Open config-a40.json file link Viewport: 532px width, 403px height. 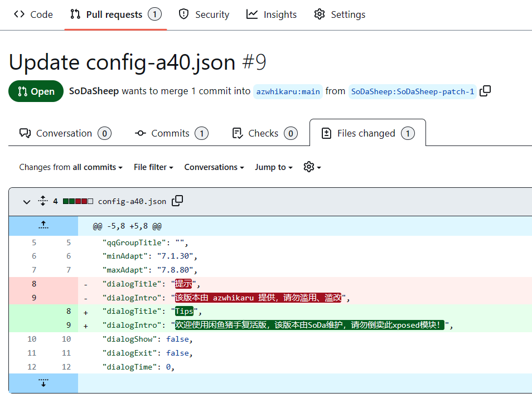pos(132,202)
